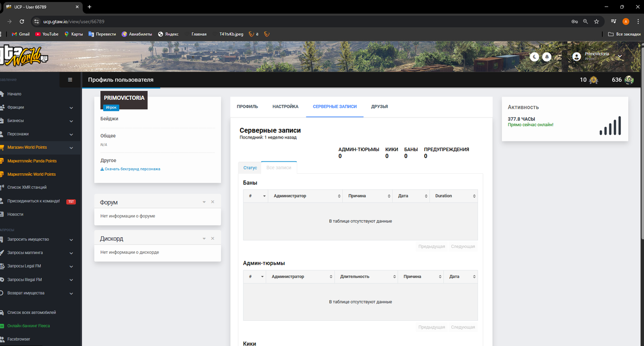Sort Баны table by Администратор

click(305, 196)
